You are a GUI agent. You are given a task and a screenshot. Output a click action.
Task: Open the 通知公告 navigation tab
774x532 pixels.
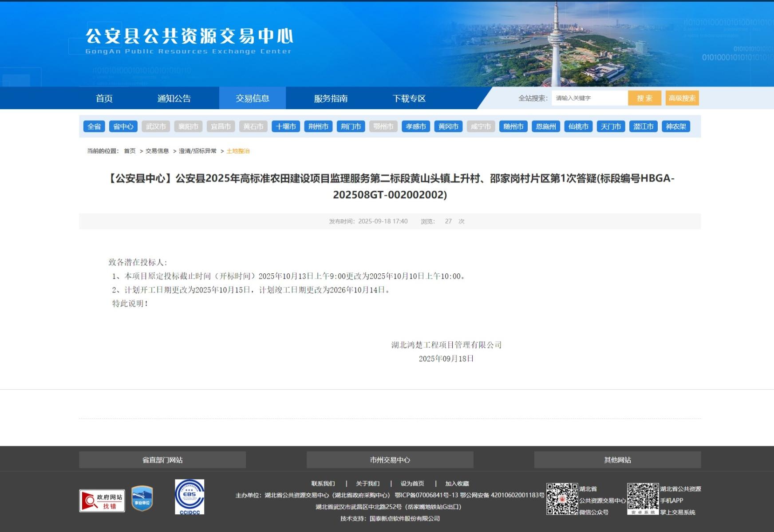[174, 99]
